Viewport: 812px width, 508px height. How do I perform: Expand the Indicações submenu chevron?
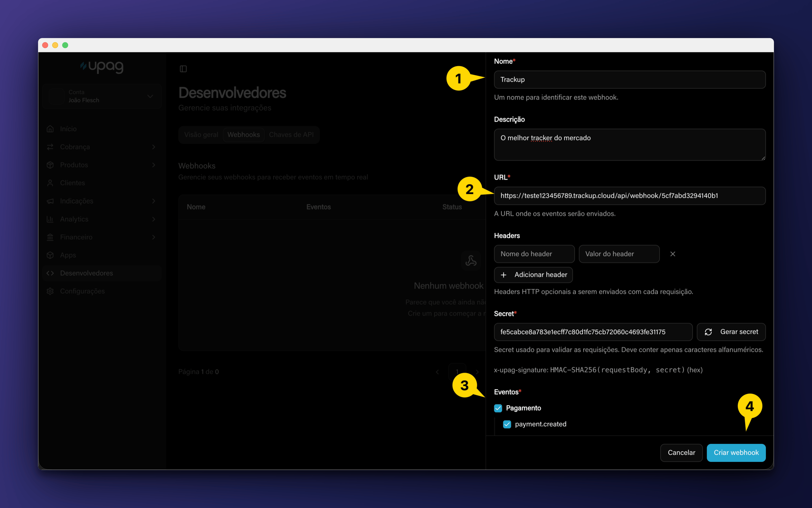154,201
